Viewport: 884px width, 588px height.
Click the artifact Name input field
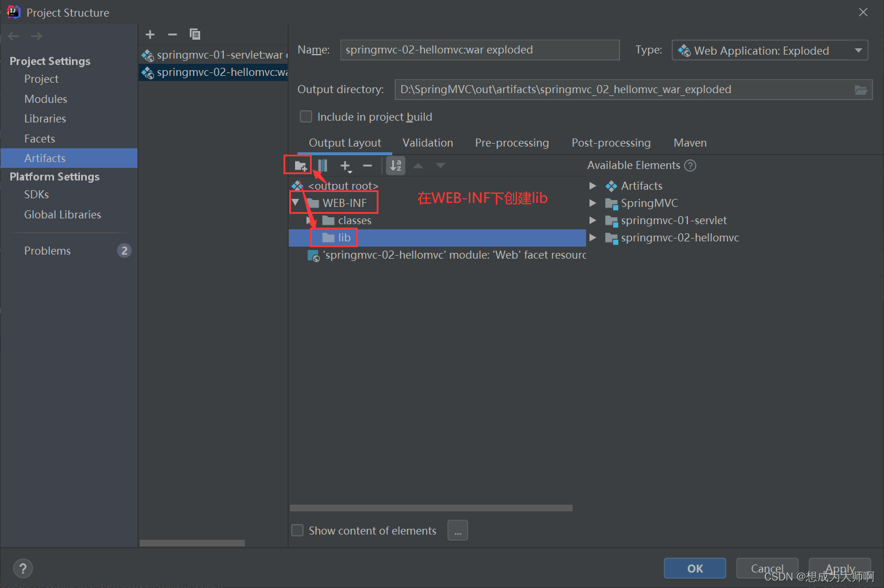pos(480,50)
